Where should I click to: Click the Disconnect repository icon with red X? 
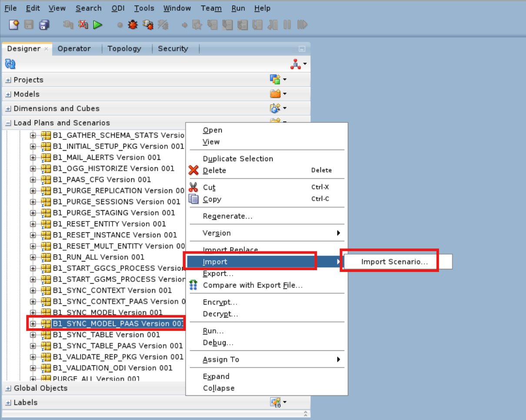[83, 25]
